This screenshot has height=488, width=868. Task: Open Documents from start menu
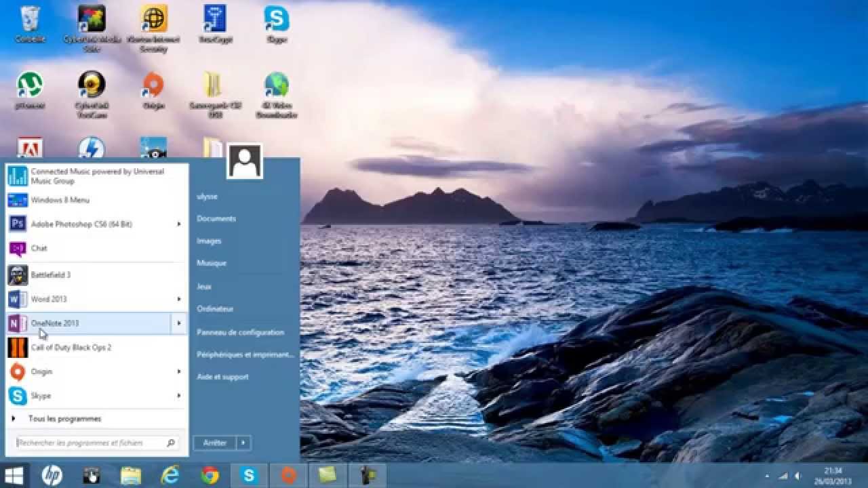pos(216,218)
